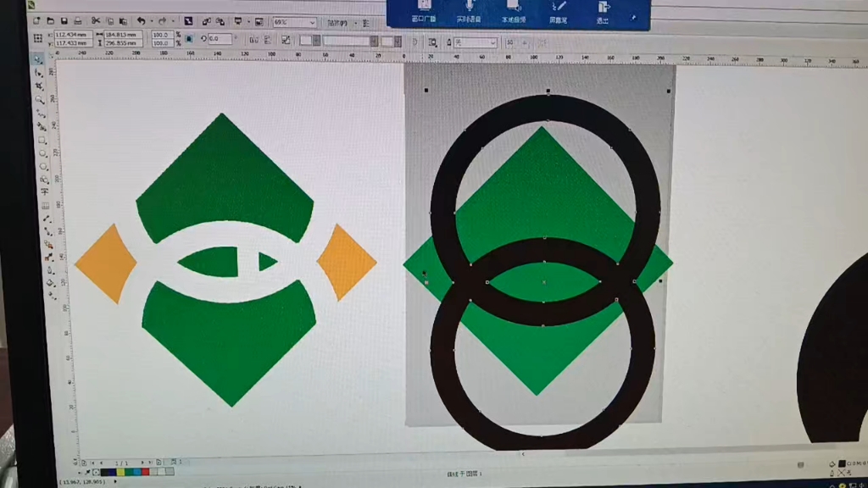This screenshot has height=488, width=868.
Task: Click the Print icon
Action: 77,21
